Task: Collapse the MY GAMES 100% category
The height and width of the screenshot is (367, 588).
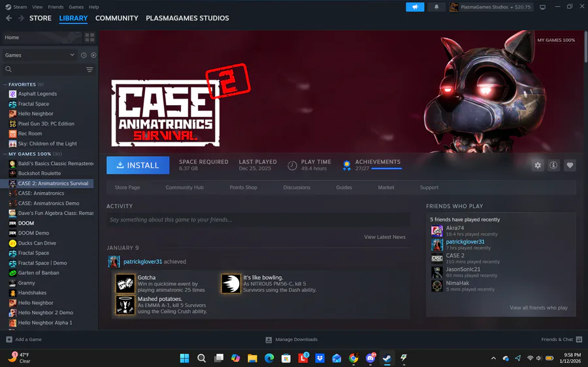Action: tap(5, 153)
